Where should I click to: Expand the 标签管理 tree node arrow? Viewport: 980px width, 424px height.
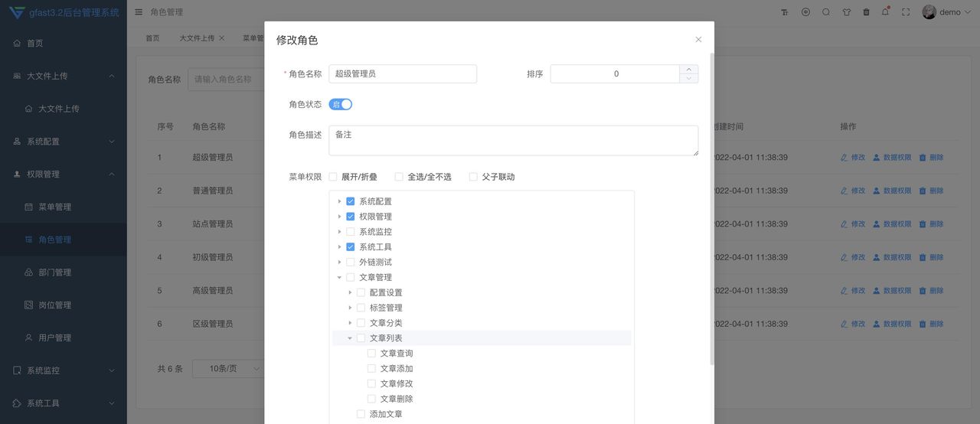351,308
